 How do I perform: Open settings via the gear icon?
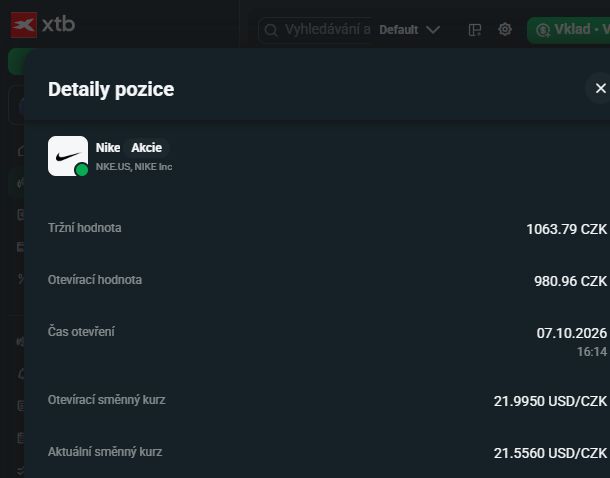(x=505, y=29)
